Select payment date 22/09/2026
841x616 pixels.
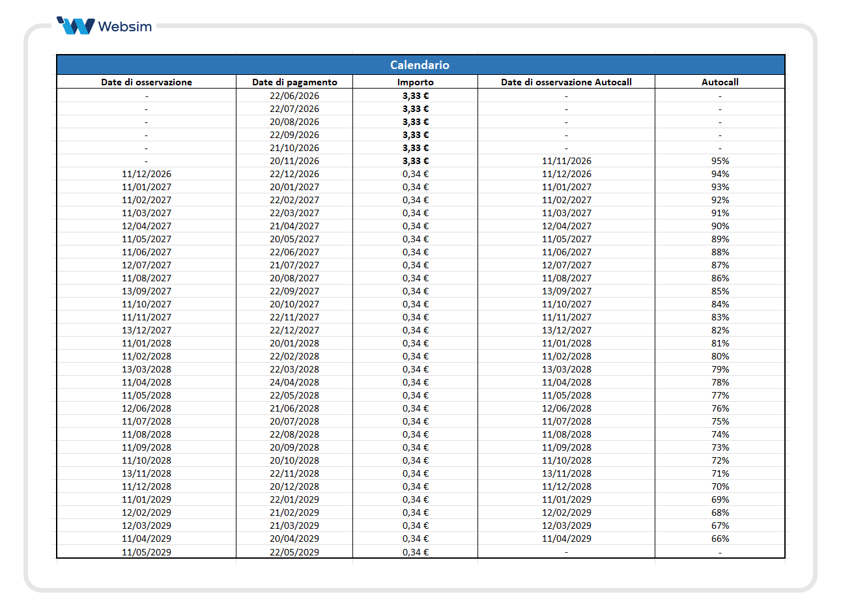294,135
